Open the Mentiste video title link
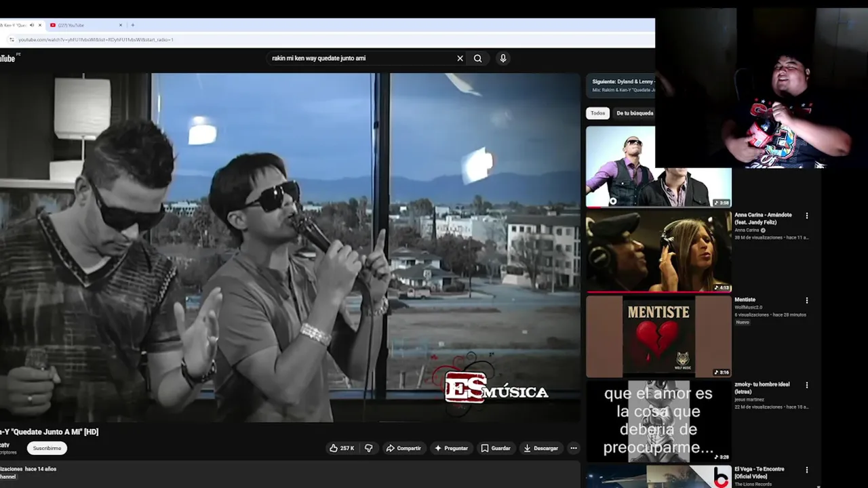The image size is (868, 488). point(745,300)
